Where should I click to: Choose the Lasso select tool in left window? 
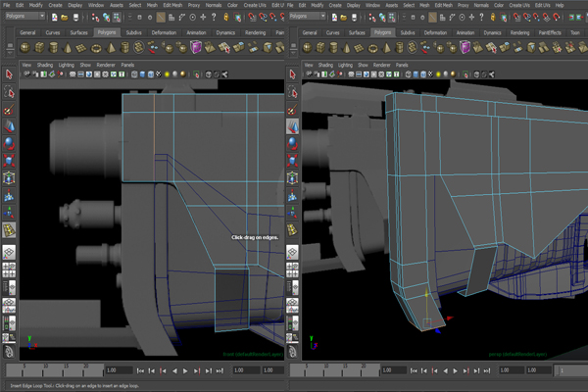(9, 92)
